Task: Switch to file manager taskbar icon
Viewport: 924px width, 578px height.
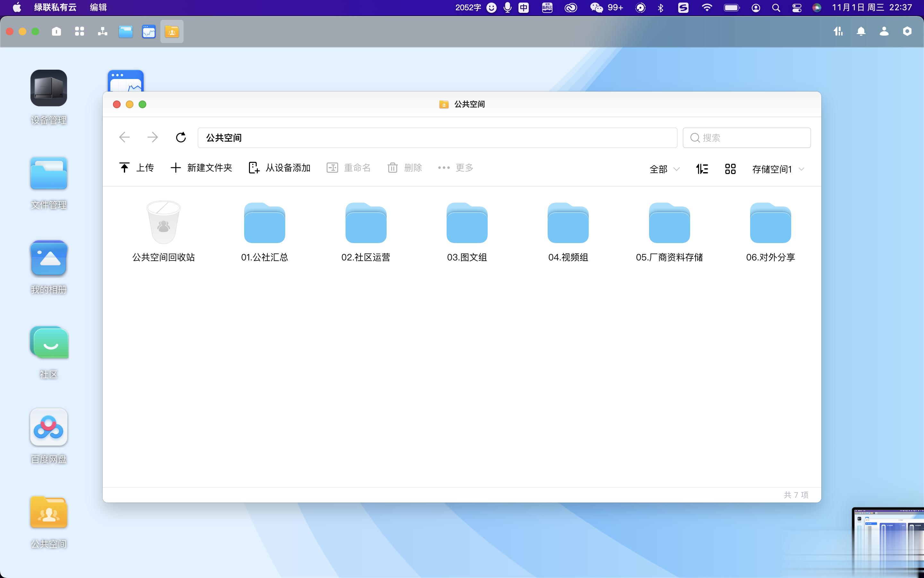Action: [126, 31]
